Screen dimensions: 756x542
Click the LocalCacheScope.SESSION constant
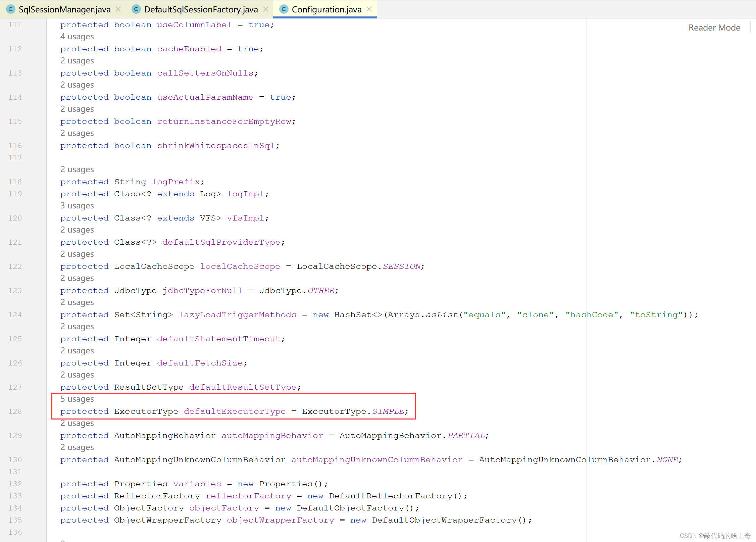click(x=402, y=266)
